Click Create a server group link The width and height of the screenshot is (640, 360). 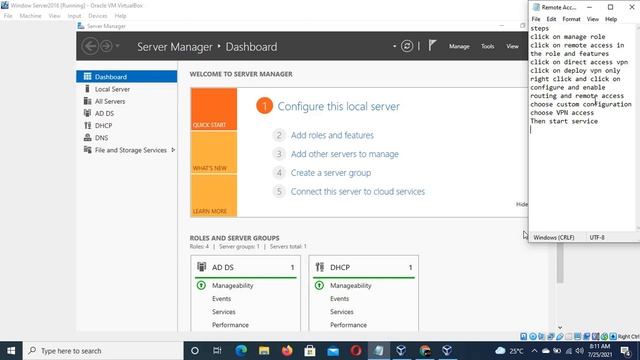pos(331,173)
